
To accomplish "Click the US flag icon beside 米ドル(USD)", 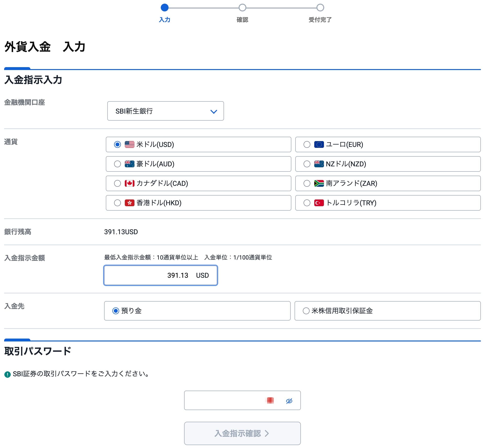I will pyautogui.click(x=129, y=144).
